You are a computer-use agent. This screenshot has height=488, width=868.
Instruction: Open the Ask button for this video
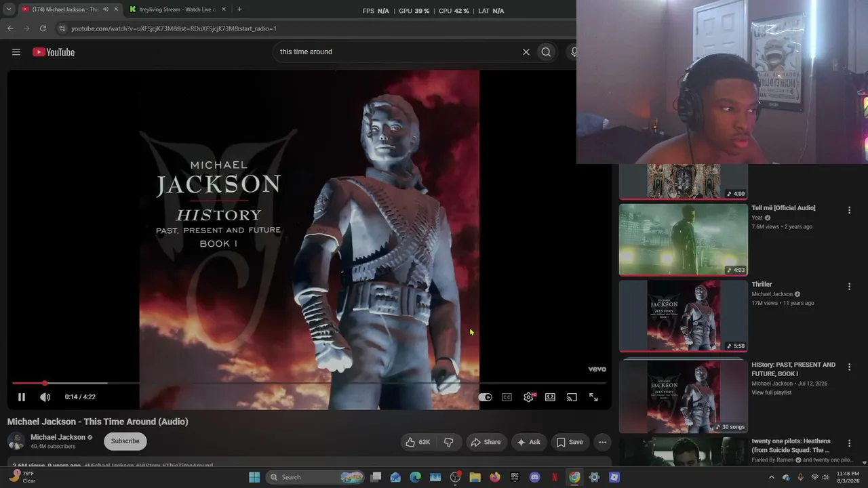point(529,443)
